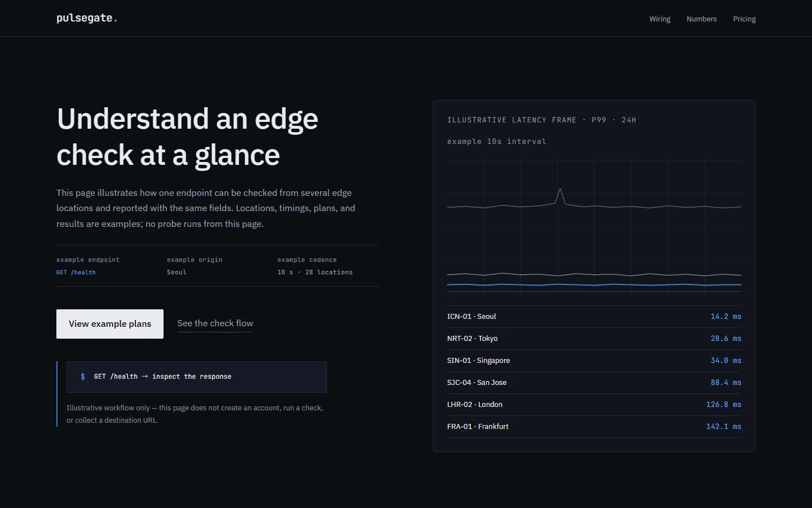Click the 88.4 ms latency value
Viewport: 812px width, 508px height.
726,383
